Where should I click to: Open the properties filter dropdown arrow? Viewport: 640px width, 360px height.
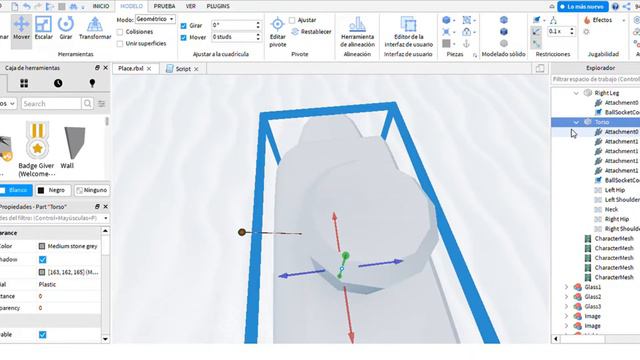click(x=105, y=218)
